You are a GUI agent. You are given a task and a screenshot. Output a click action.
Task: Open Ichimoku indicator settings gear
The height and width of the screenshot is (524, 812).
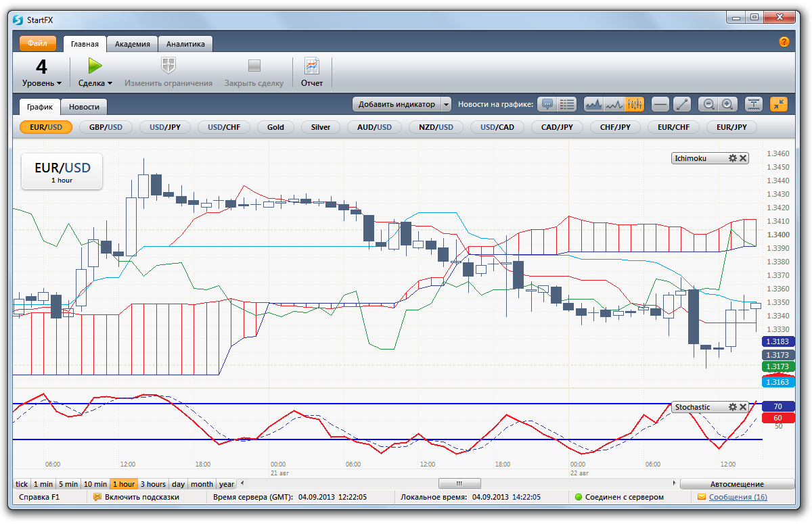(x=732, y=158)
